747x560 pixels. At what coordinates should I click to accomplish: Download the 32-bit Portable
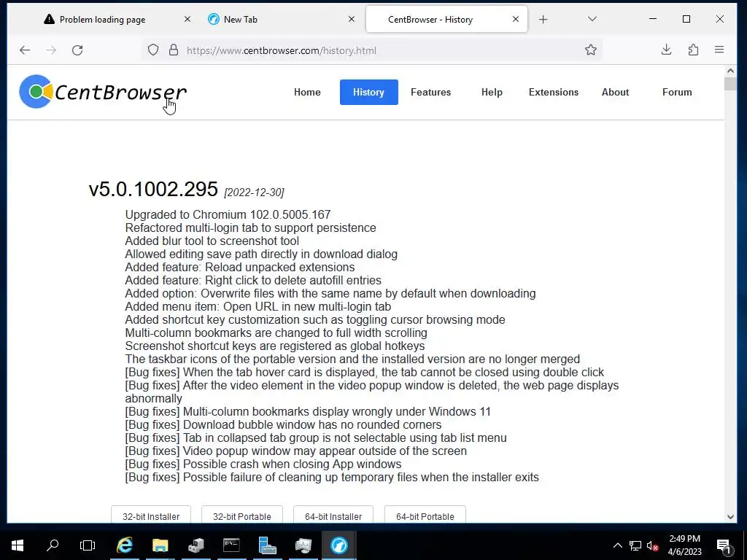242,516
